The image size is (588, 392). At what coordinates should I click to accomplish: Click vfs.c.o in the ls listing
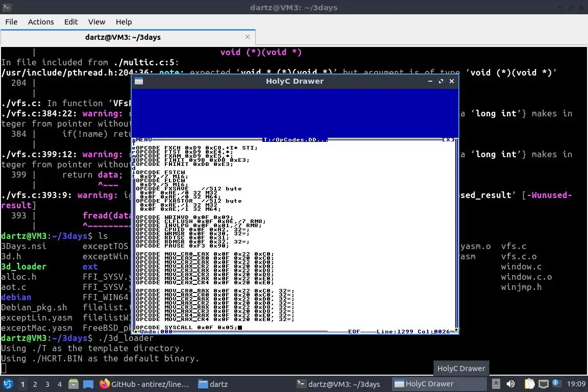point(519,257)
